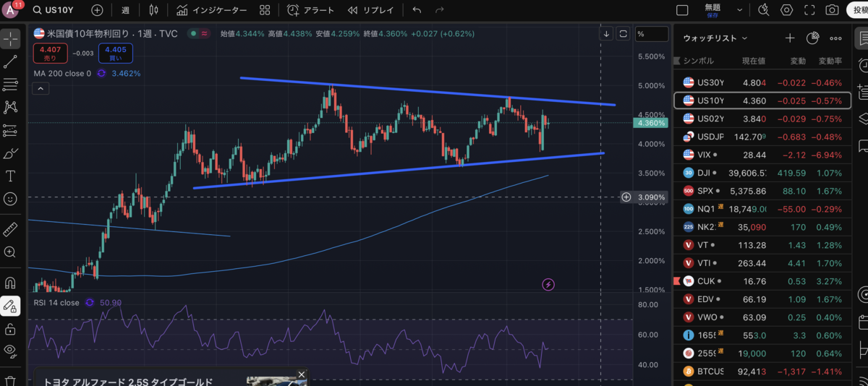Click the MA 200 close 0 indicator label
Viewport: 868px width, 386px height.
tap(62, 74)
